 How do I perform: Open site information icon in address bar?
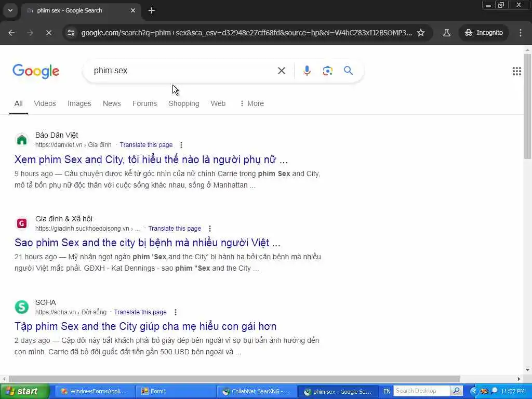point(71,33)
